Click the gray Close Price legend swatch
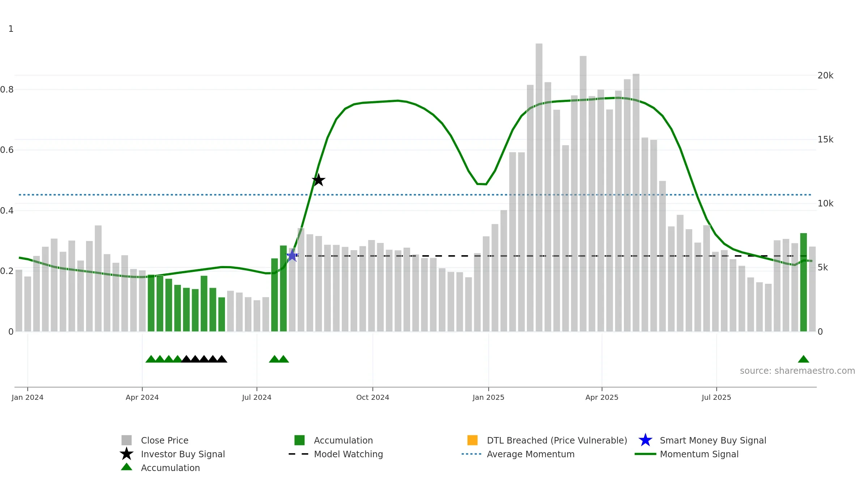The image size is (868, 488). pyautogui.click(x=127, y=440)
